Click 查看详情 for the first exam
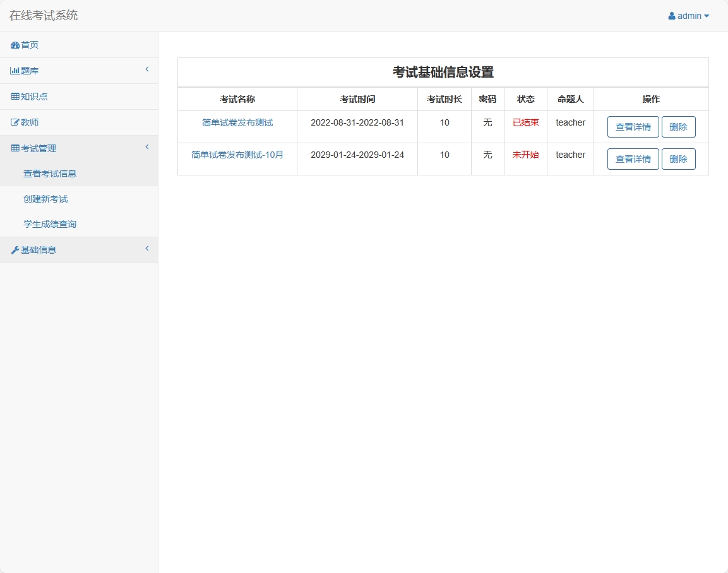This screenshot has height=573, width=728. click(x=632, y=126)
